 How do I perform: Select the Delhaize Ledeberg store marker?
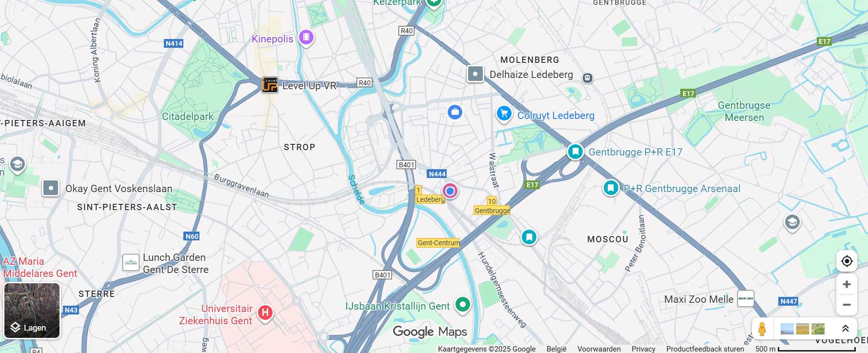coord(475,74)
